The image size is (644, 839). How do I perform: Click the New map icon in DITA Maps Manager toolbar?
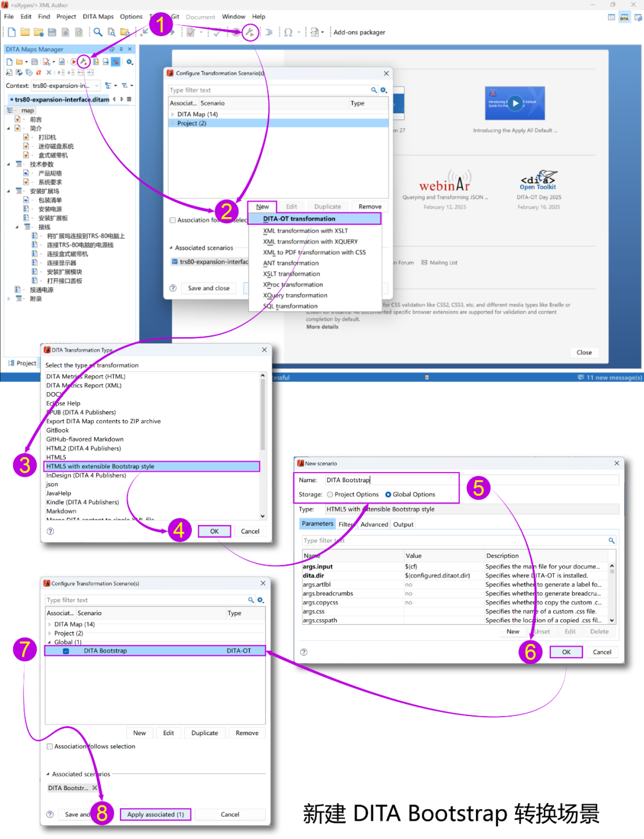pos(9,61)
